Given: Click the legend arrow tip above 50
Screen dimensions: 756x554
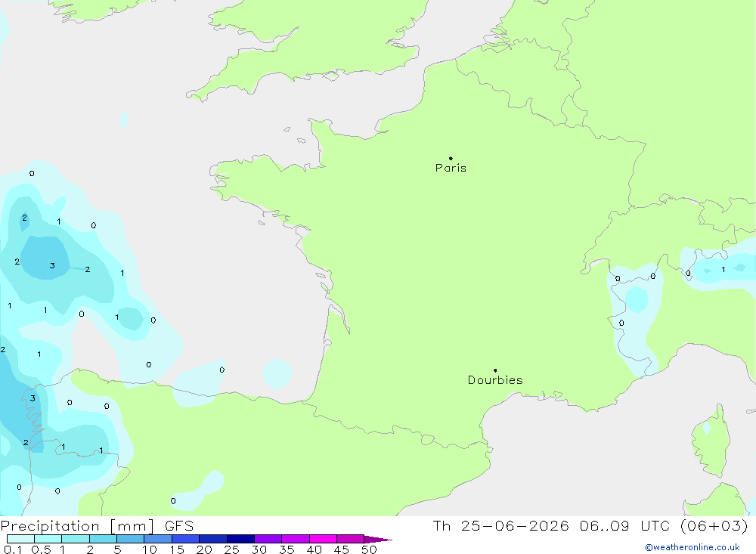Looking at the screenshot, I should [378, 540].
